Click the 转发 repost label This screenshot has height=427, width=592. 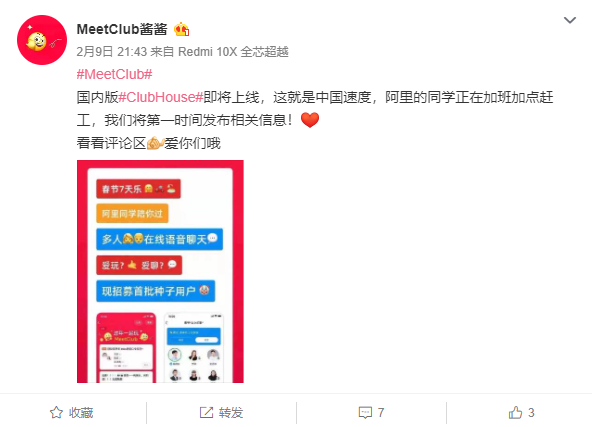tap(231, 413)
